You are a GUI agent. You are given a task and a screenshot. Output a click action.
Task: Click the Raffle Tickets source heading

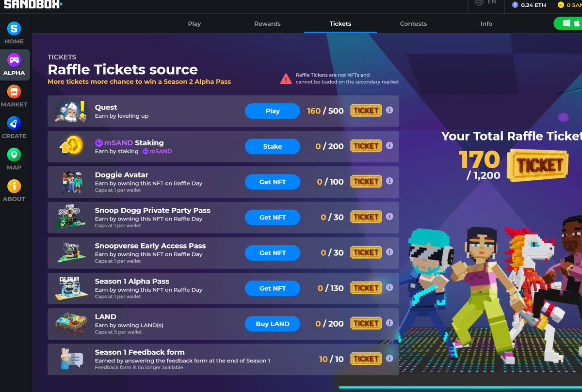pyautogui.click(x=123, y=69)
